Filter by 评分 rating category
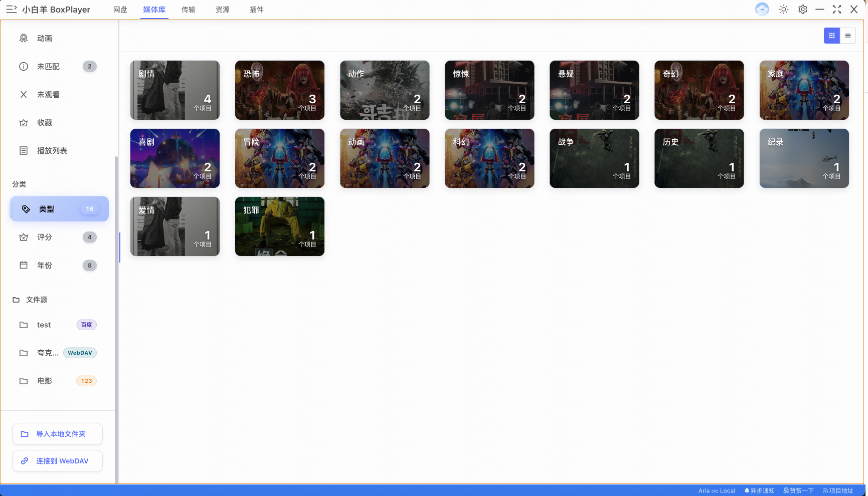868x496 pixels. [45, 237]
